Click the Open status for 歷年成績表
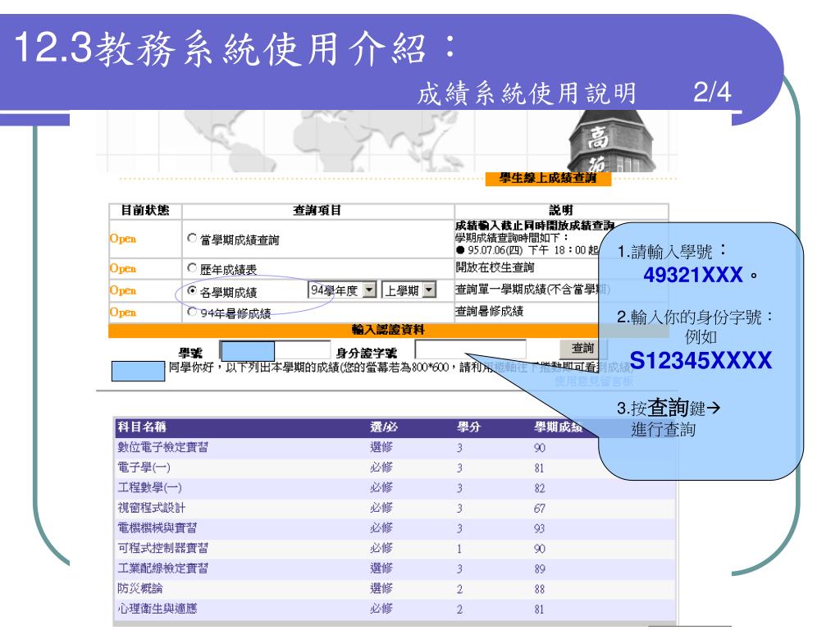The width and height of the screenshot is (840, 630). pos(123,268)
